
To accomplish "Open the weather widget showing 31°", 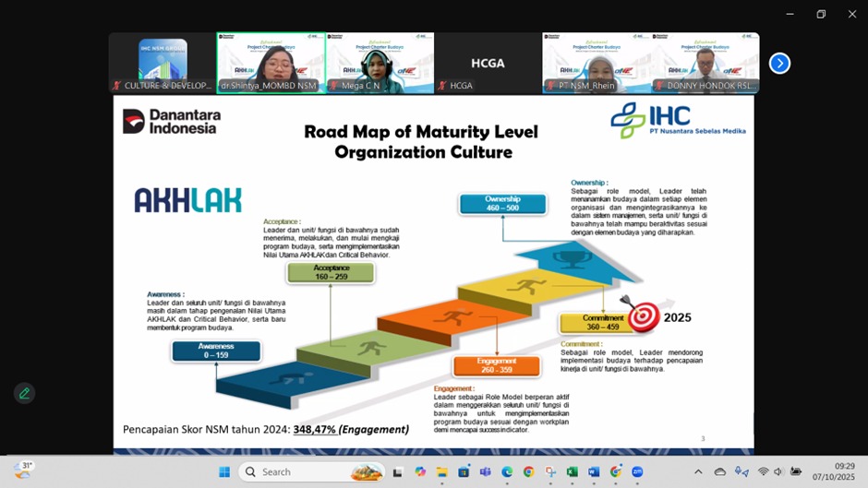I will (x=24, y=470).
